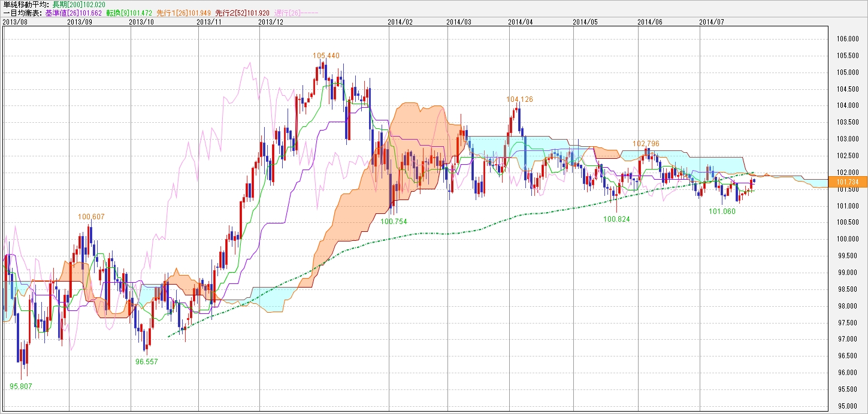This screenshot has width=868, height=414.
Task: Click the 102.796 high label
Action: pos(646,144)
